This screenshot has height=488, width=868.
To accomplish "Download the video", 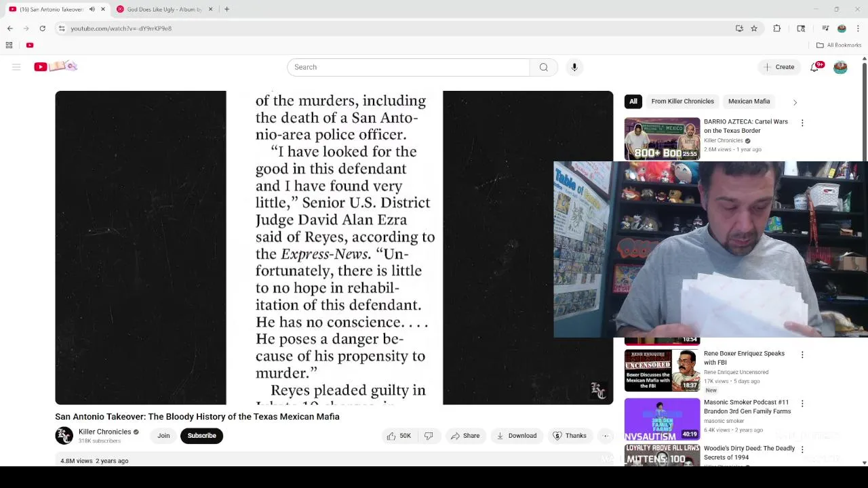I will [x=516, y=436].
